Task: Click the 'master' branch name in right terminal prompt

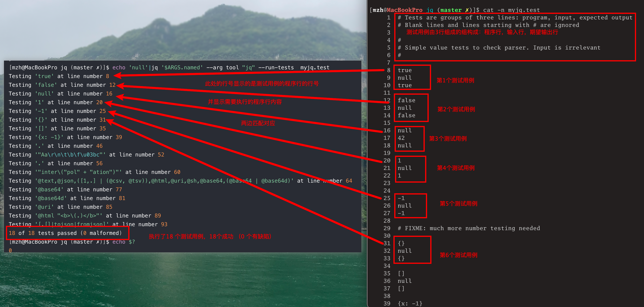Action: (451, 10)
